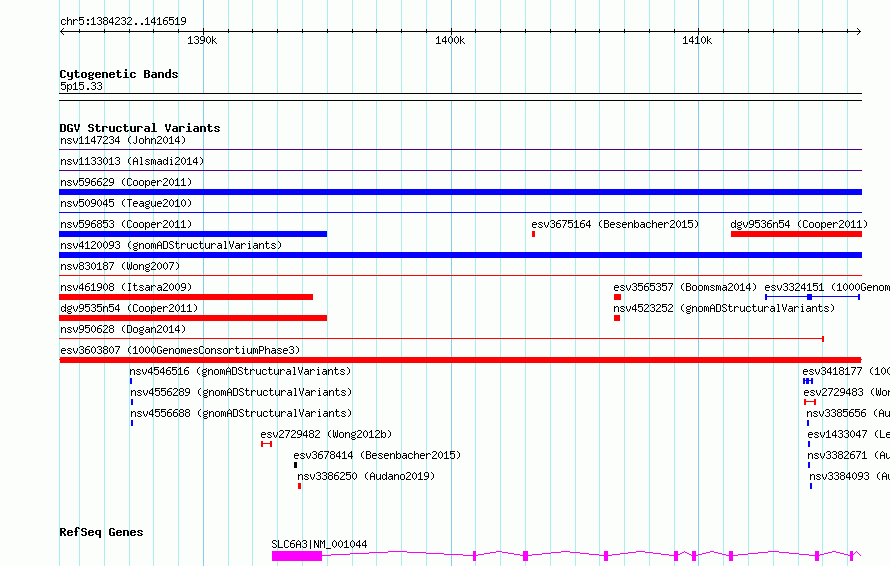The image size is (890, 566).
Task: Click the esv3603807 1000GenomesConsortiumPhase3 red bar
Action: [460, 360]
